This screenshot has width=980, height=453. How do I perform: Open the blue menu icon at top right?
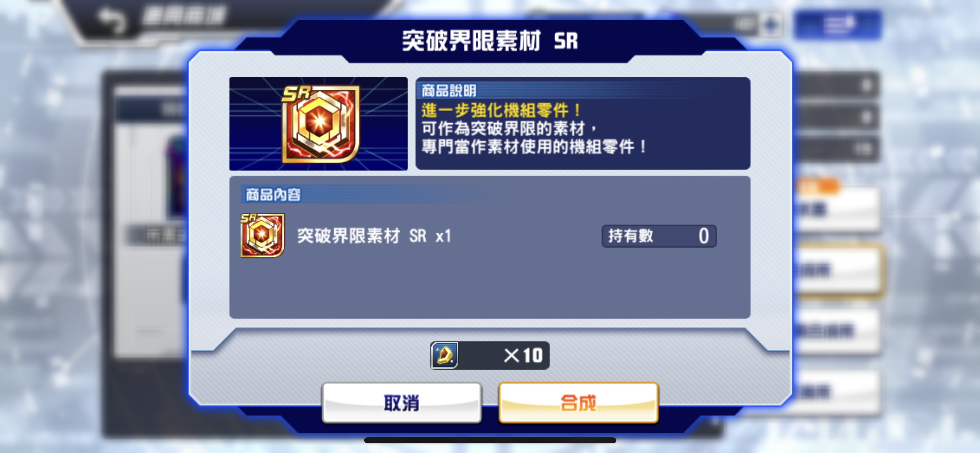(x=838, y=24)
